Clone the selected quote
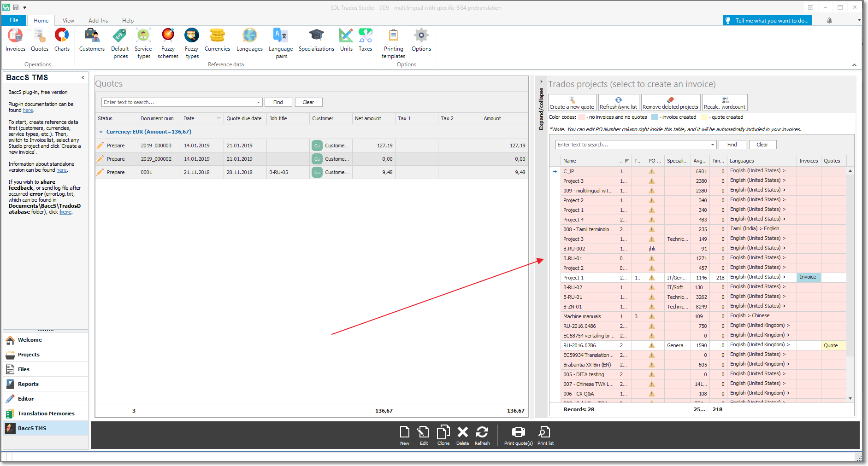This screenshot has width=868, height=466. point(443,436)
